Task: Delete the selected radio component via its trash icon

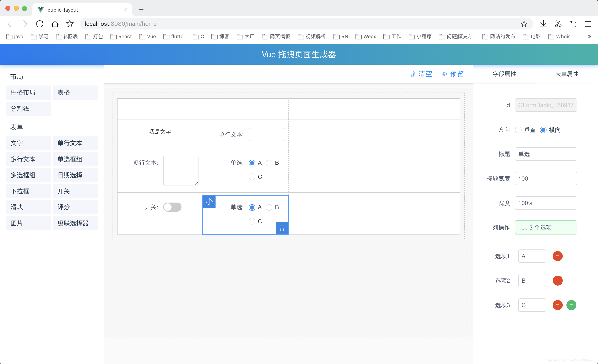Action: click(x=282, y=228)
